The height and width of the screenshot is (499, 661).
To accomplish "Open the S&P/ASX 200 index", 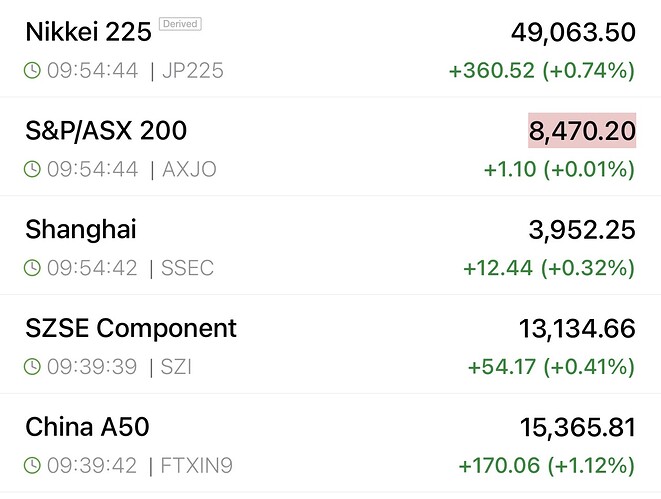I will (x=105, y=131).
